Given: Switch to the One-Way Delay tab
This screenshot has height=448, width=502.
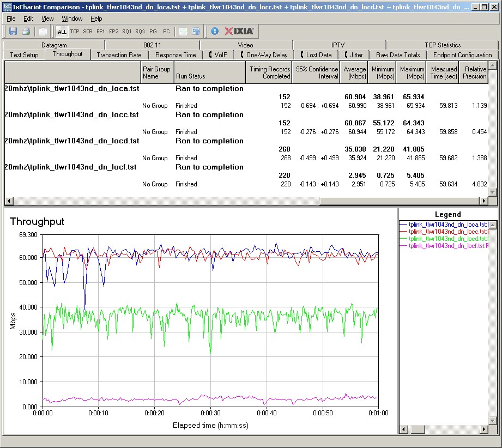Looking at the screenshot, I should point(264,55).
